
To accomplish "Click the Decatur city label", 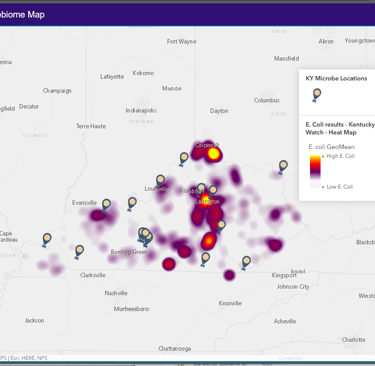I will click(x=29, y=107).
